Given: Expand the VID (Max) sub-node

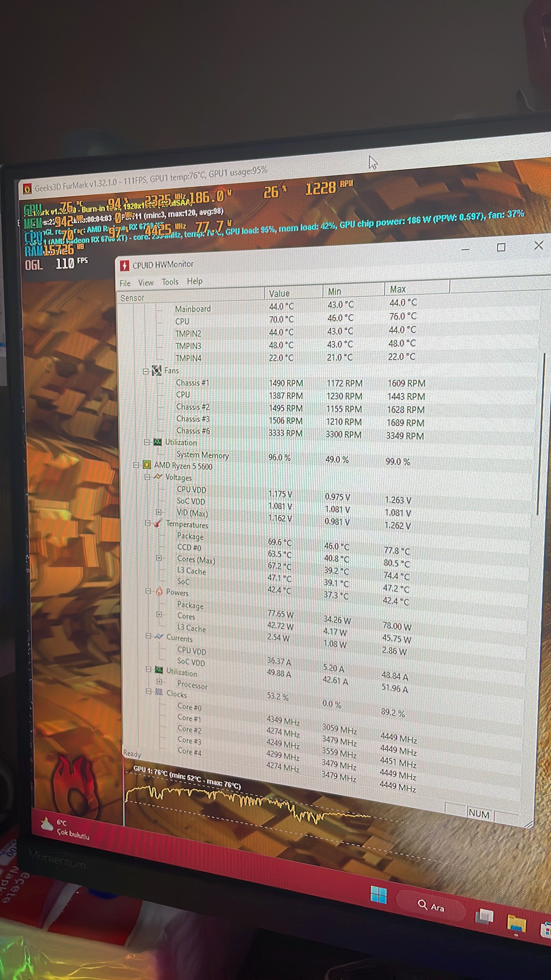Looking at the screenshot, I should 159,512.
